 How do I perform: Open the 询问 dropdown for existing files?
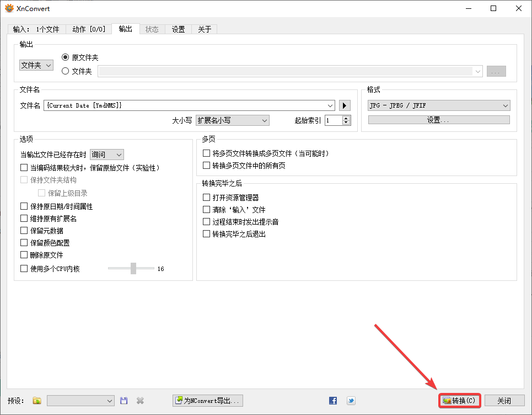[106, 155]
